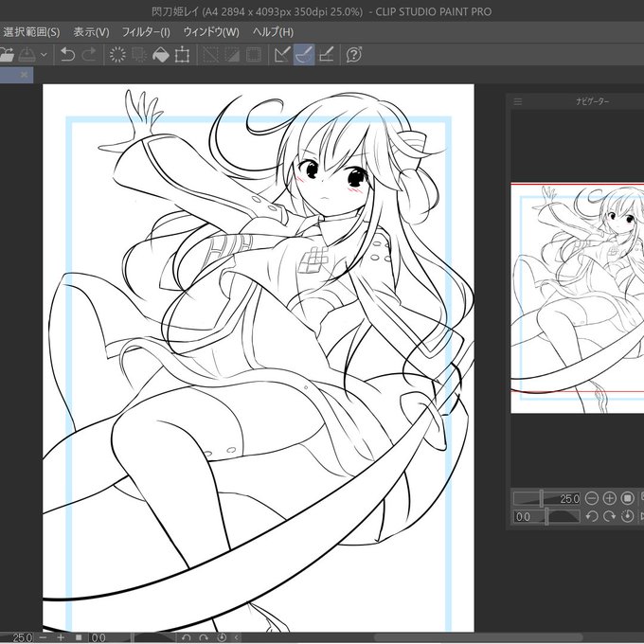Screen dimensions: 644x644
Task: Zoom out with status bar minus
Action: point(44,637)
